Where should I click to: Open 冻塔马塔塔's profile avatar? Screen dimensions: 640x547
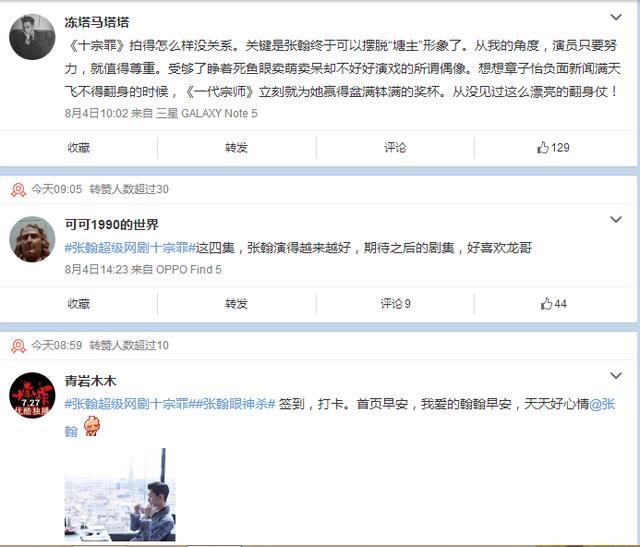(32, 37)
